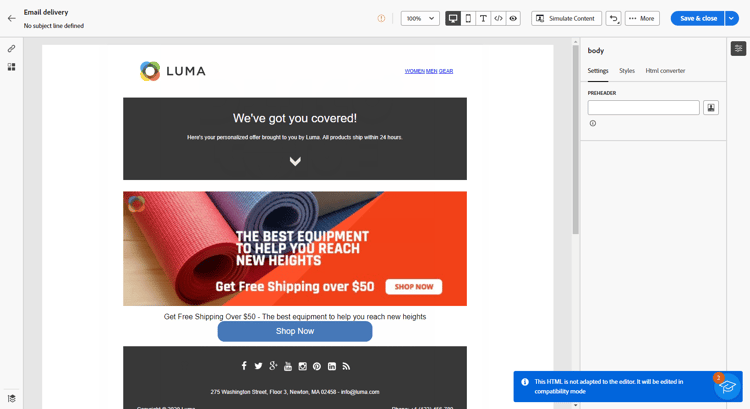The width and height of the screenshot is (750, 409).
Task: Select the personalized offer subtitle text
Action: [295, 137]
